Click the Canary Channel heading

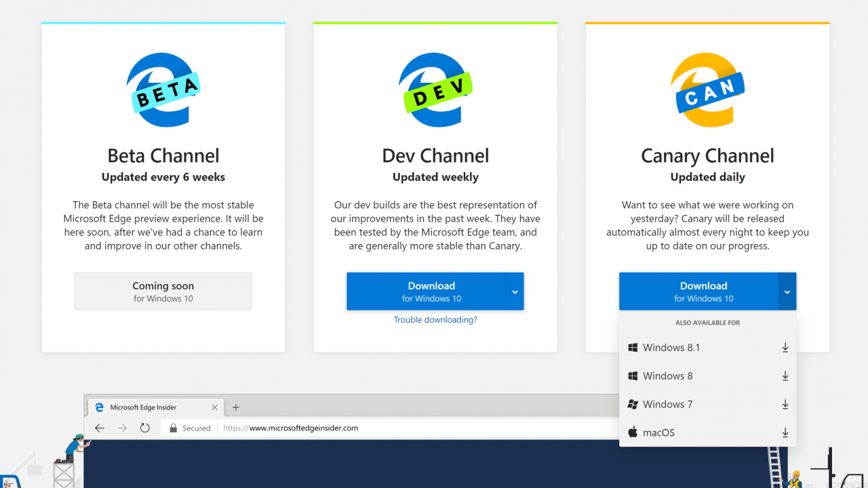pos(707,156)
